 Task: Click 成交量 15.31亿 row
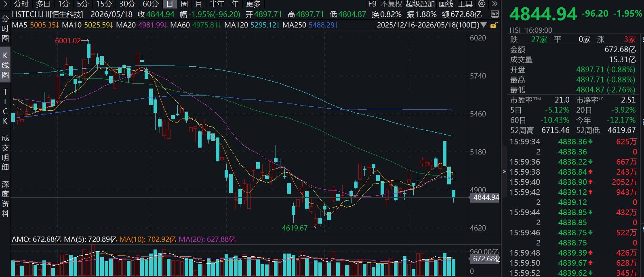click(573, 60)
